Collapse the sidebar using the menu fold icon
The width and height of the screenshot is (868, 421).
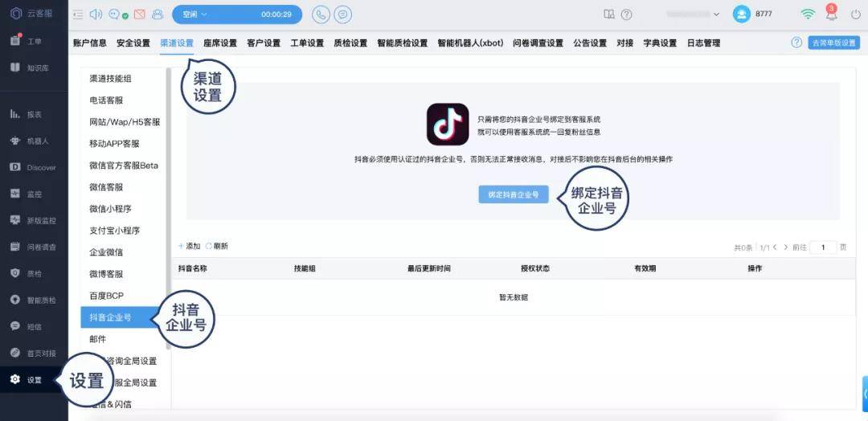78,14
